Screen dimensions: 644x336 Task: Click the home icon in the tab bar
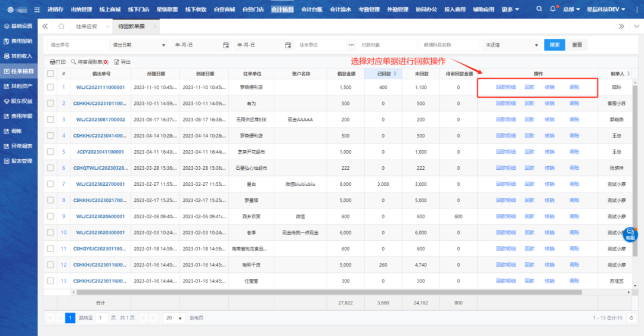tap(61, 26)
